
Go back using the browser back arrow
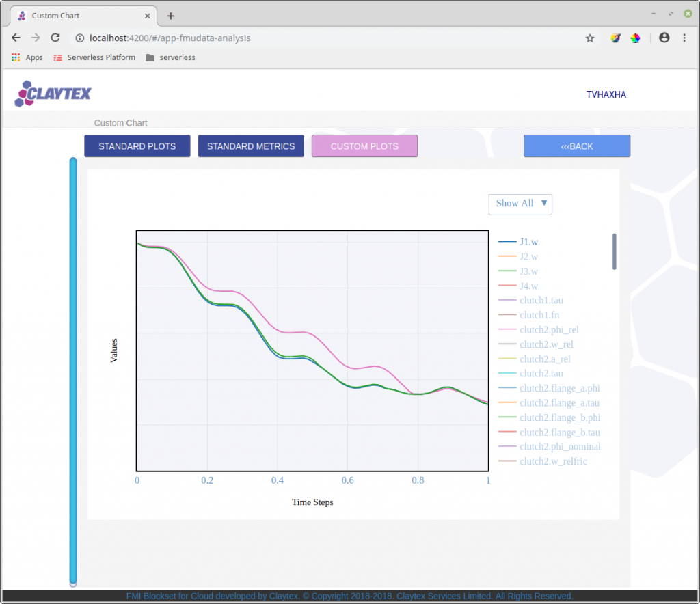[x=16, y=38]
